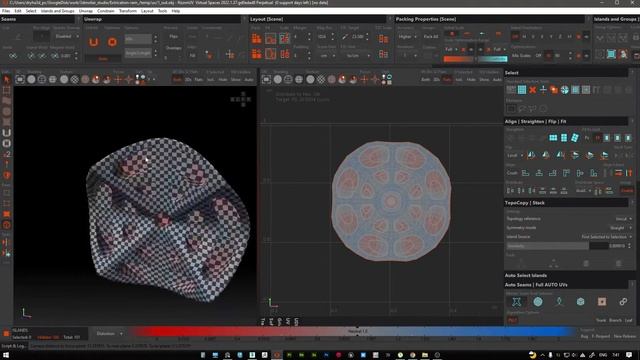Open the Transform menu

coord(128,11)
